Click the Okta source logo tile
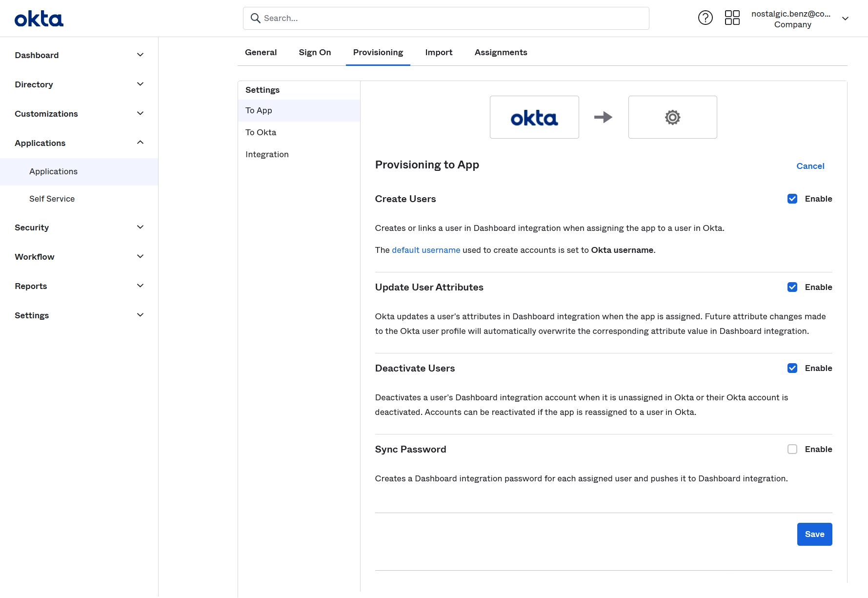The width and height of the screenshot is (868, 598). pos(534,117)
